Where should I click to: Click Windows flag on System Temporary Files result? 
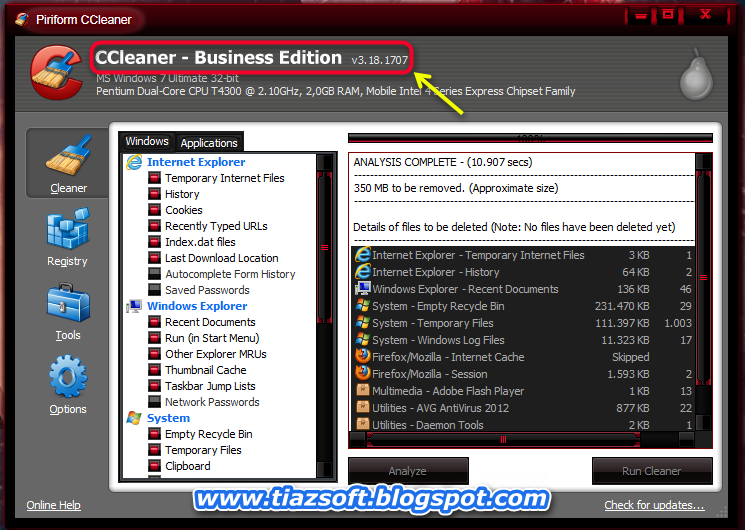click(363, 323)
